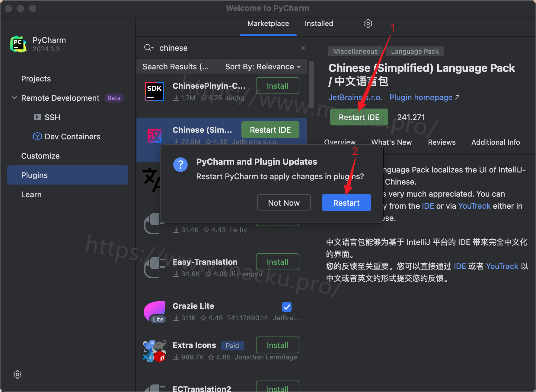Image resolution: width=536 pixels, height=392 pixels.
Task: Click the Language Pack tag
Action: click(415, 51)
